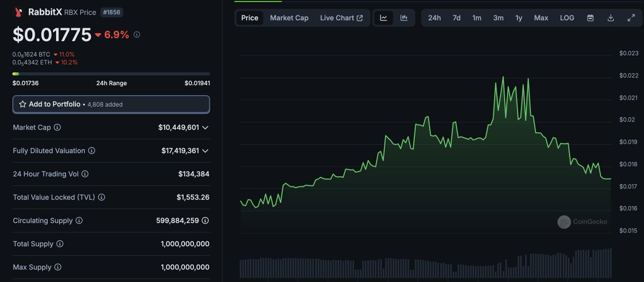Open Total Supply info icon
644x282 pixels.
(x=60, y=244)
